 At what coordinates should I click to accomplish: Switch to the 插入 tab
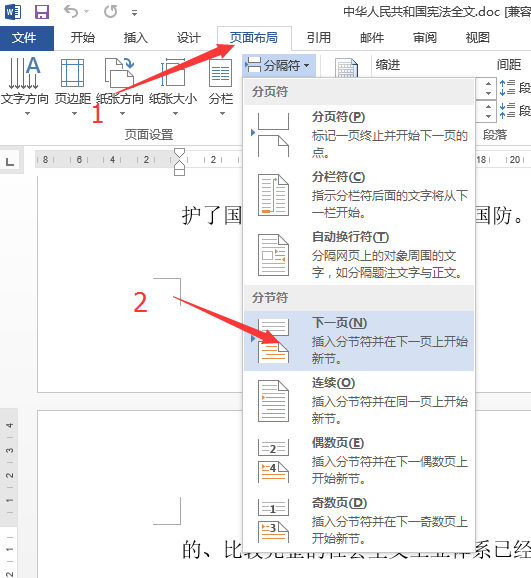coord(135,38)
